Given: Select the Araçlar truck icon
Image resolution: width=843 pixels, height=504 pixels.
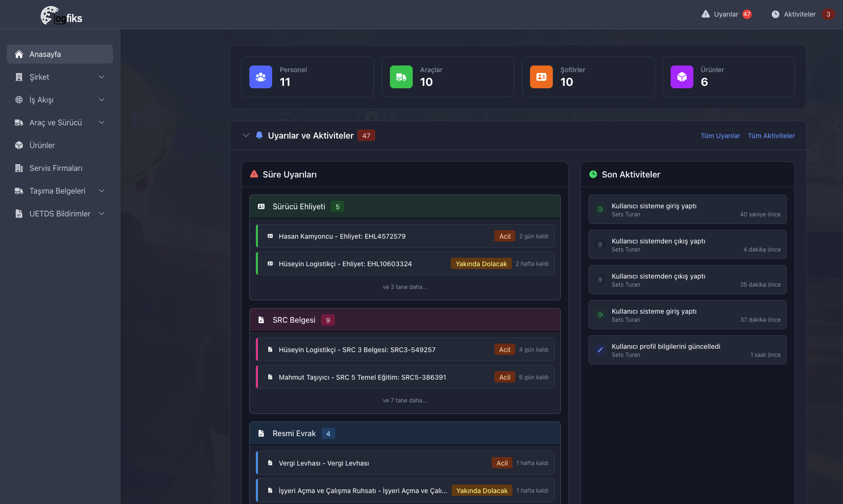Looking at the screenshot, I should (x=400, y=76).
